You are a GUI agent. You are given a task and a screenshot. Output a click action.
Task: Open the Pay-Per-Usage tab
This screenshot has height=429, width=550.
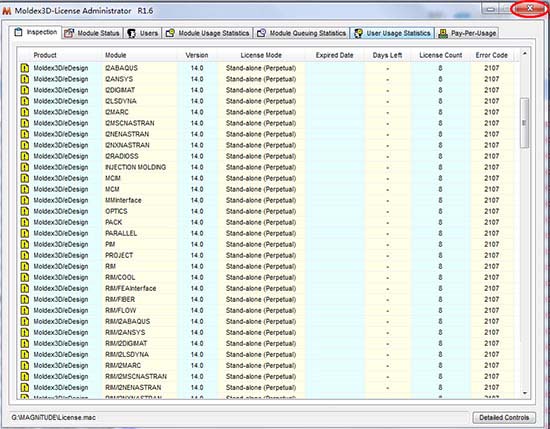[x=467, y=33]
